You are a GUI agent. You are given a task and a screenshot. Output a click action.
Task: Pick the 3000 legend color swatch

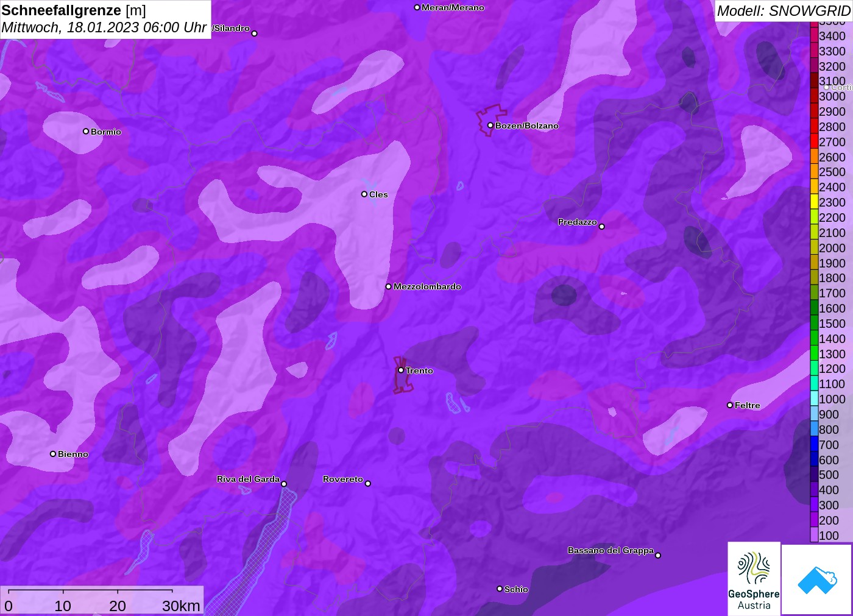pyautogui.click(x=814, y=96)
